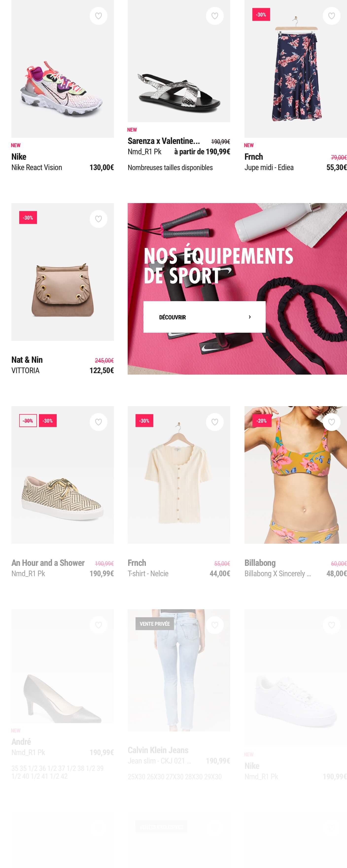The image size is (347, 868).
Task: Click the VENTE PRIVÉE label on the jeans
Action: (155, 624)
